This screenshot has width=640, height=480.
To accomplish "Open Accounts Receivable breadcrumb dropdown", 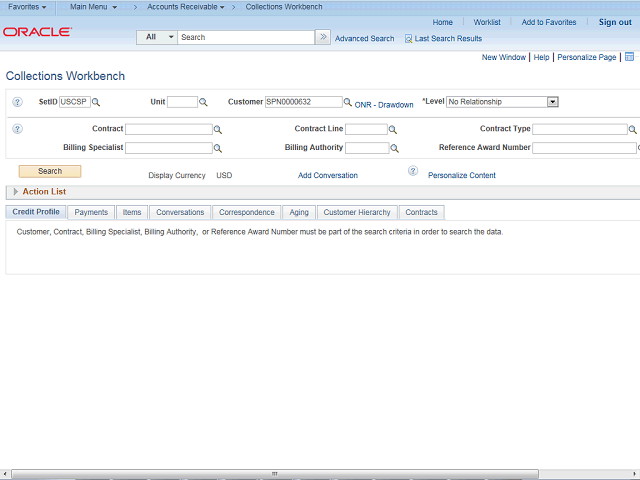I will [x=186, y=7].
